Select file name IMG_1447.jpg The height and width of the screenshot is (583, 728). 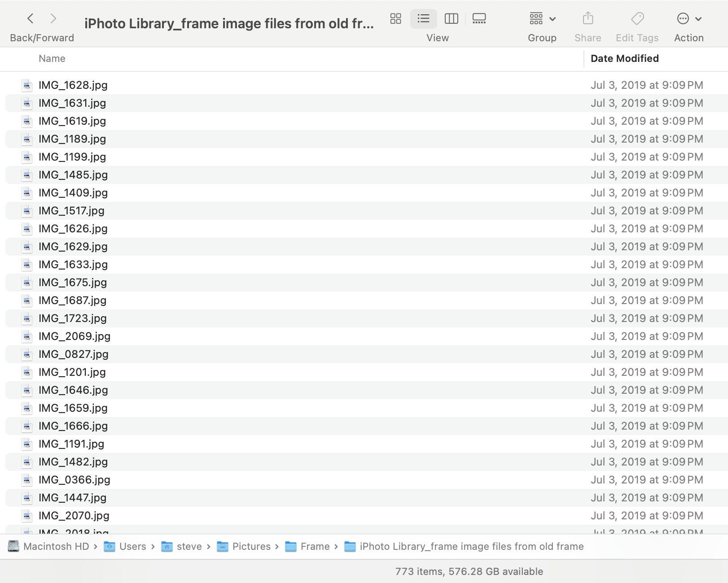tap(73, 498)
